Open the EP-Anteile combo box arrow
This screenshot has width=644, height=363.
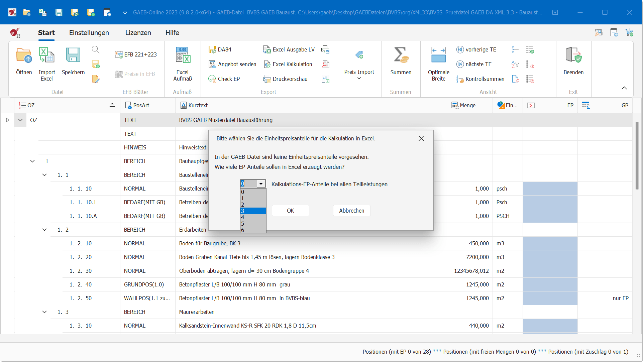(261, 184)
